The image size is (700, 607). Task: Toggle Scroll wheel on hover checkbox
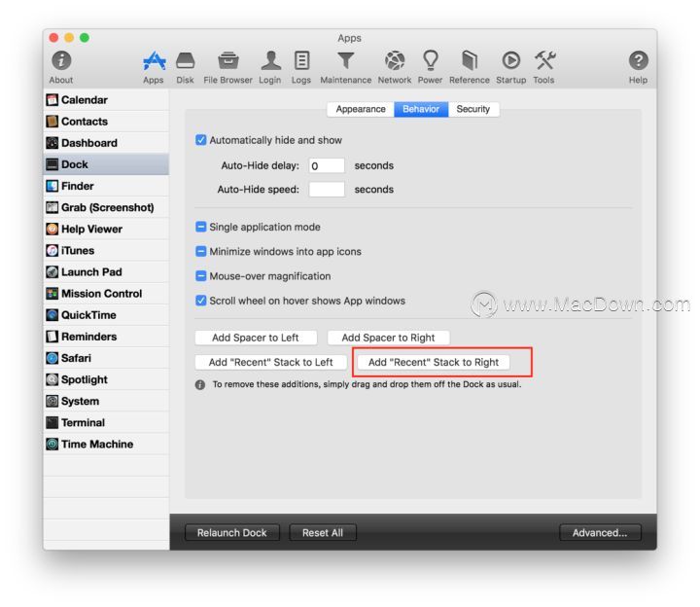pyautogui.click(x=201, y=301)
